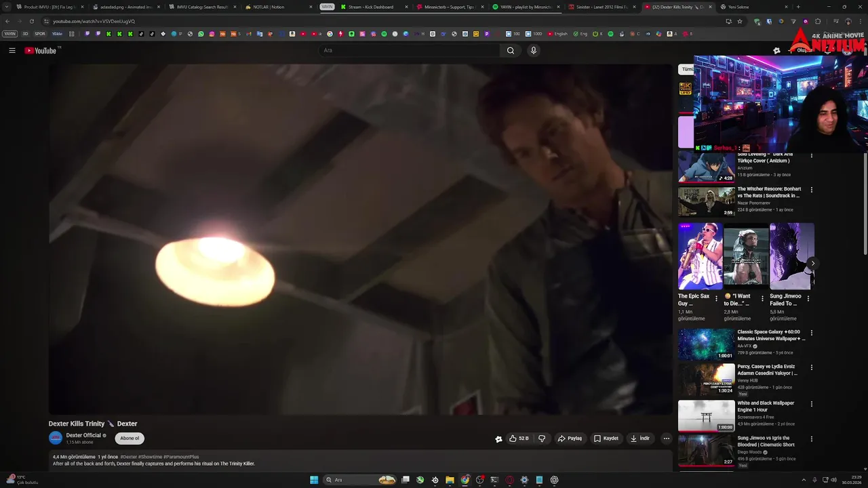Screen dimensions: 868x488
Task: Open Dexter Official channel name link
Action: (x=83, y=435)
